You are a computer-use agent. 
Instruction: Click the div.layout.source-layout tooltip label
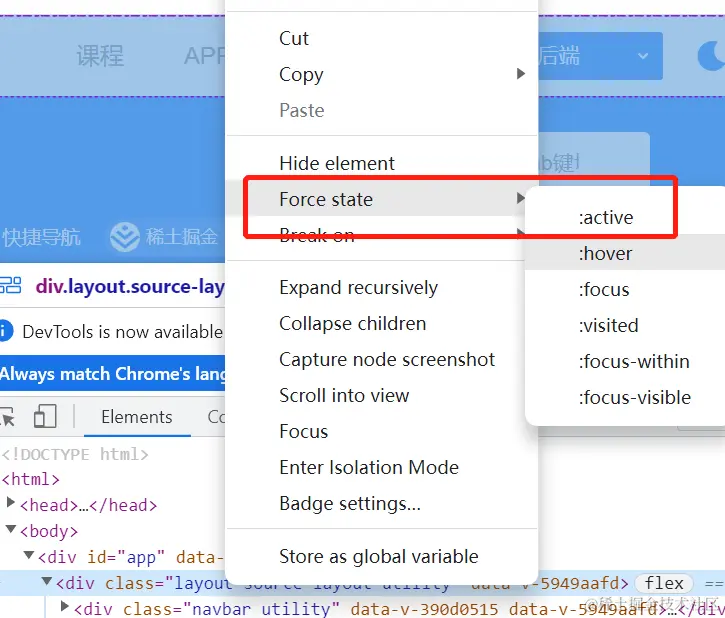pyautogui.click(x=130, y=287)
